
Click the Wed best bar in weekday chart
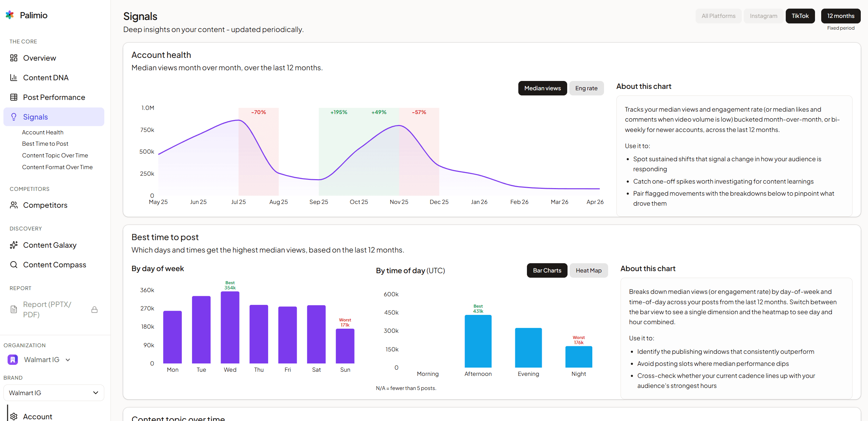click(230, 327)
